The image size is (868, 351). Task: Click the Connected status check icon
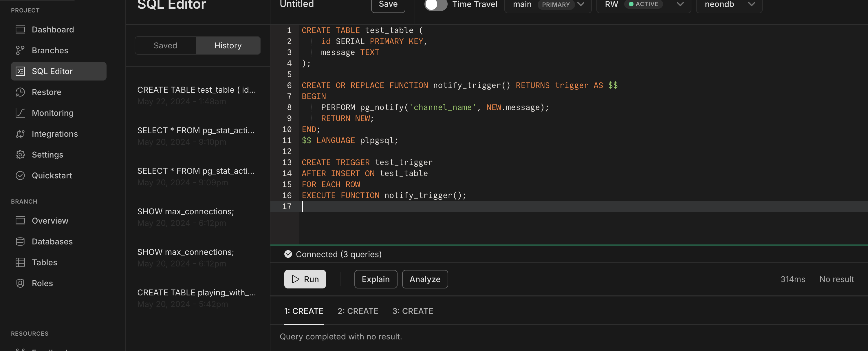coord(288,254)
